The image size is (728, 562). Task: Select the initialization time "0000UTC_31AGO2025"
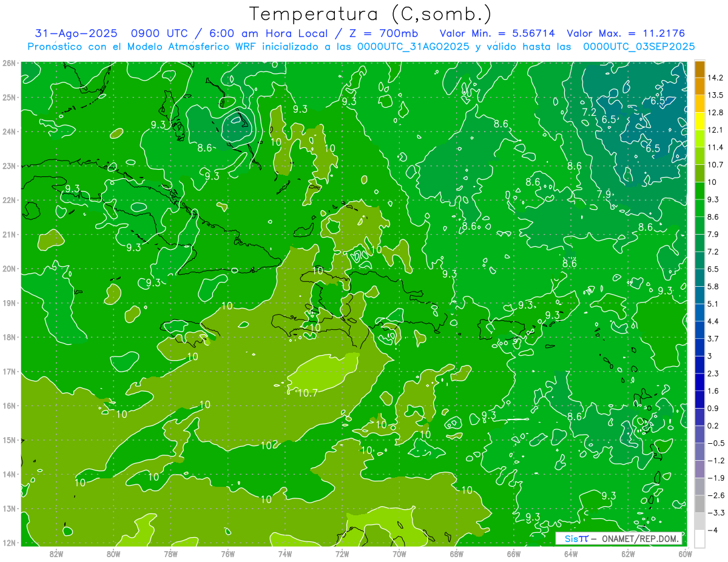tap(413, 47)
